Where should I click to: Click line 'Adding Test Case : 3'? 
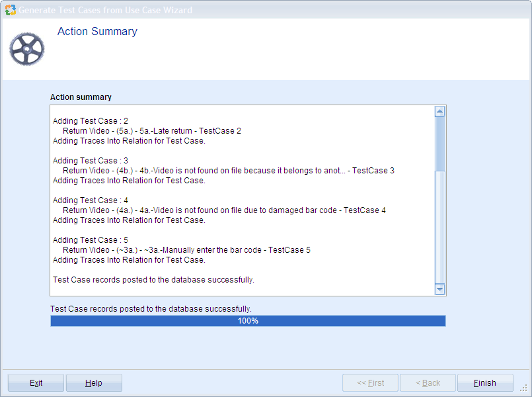click(x=91, y=161)
